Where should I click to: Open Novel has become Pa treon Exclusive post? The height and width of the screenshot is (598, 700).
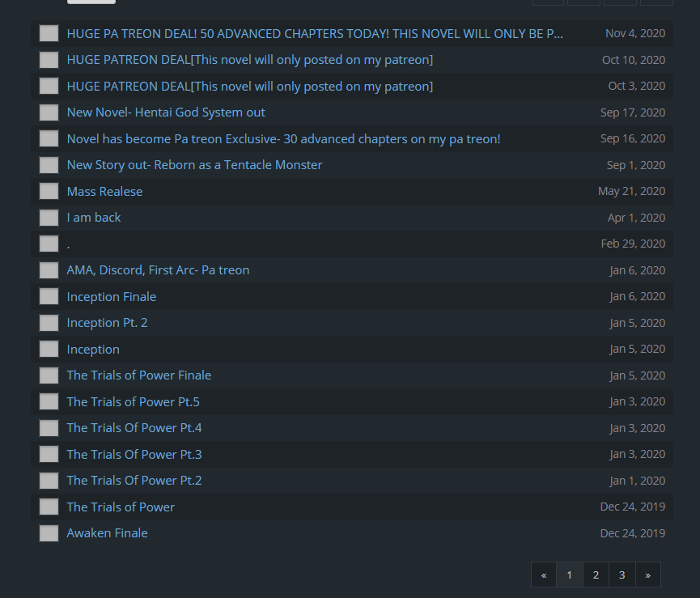(x=283, y=139)
